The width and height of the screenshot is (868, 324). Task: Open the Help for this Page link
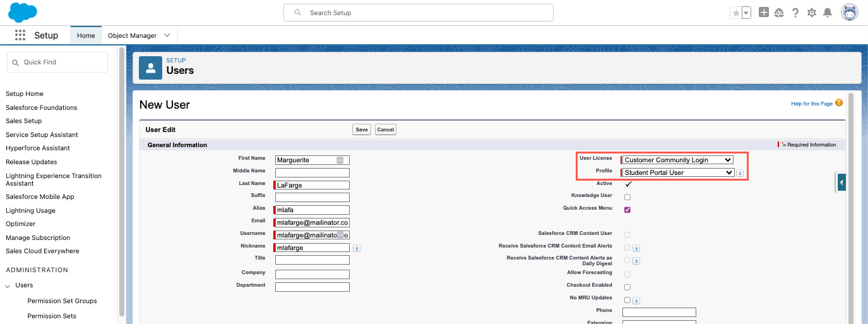point(811,104)
